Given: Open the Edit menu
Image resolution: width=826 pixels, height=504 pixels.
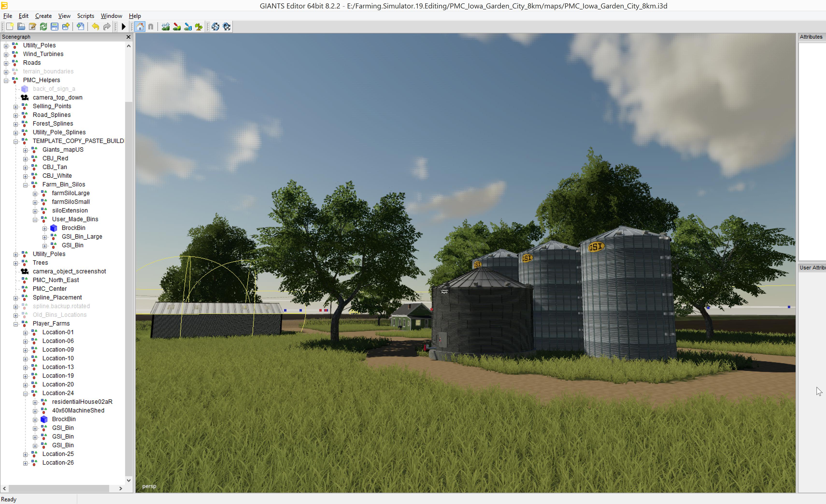Looking at the screenshot, I should click(x=23, y=16).
